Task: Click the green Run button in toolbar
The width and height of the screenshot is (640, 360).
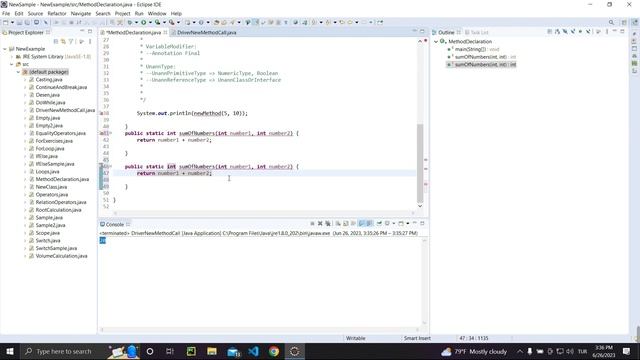Action: point(143,22)
